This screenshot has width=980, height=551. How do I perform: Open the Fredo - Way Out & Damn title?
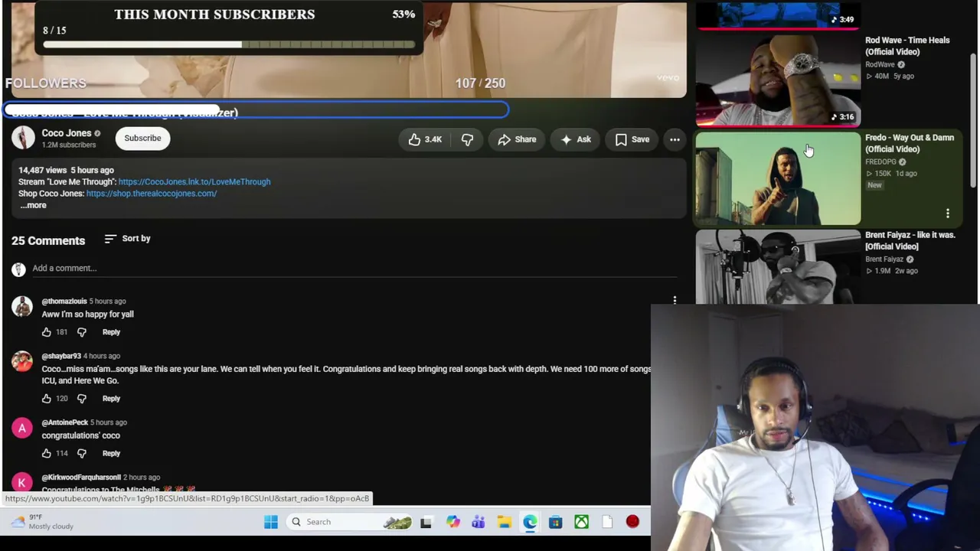[910, 143]
